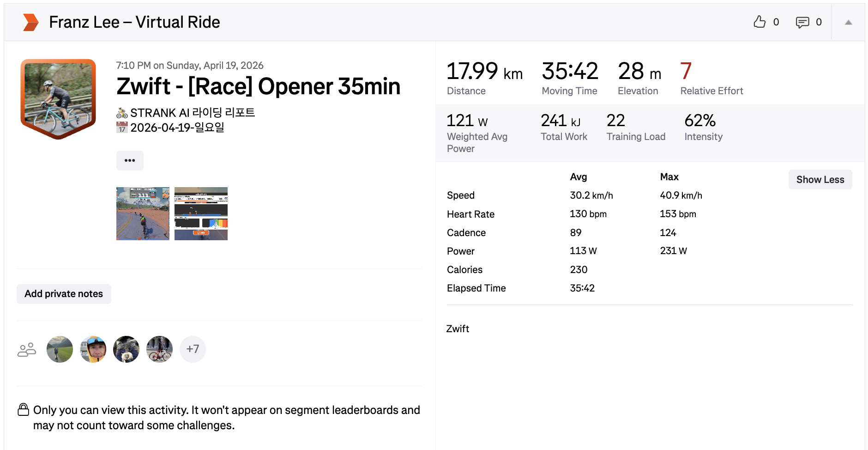The image size is (868, 450).
Task: Open the Zwift - [Race] Opener 35min title
Action: pyautogui.click(x=258, y=86)
